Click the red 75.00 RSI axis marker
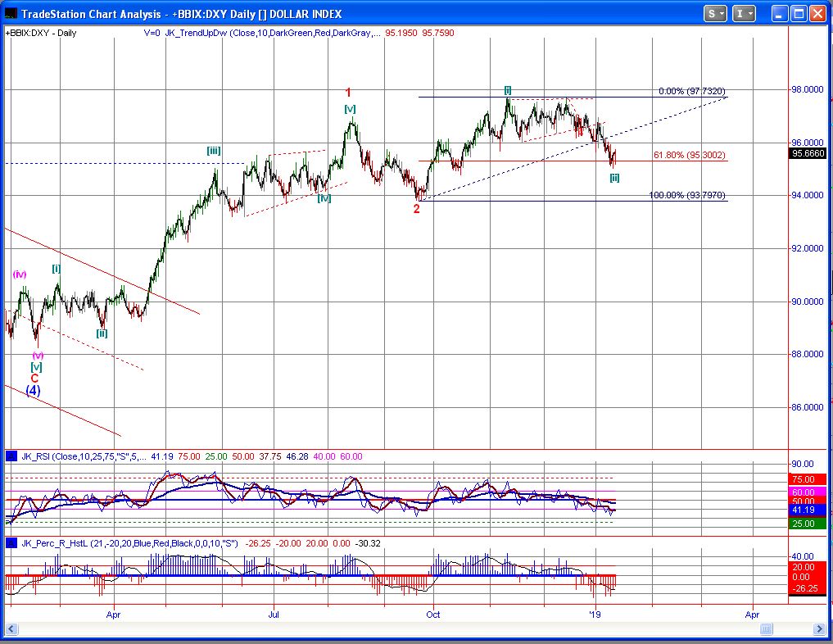This screenshot has width=833, height=644. click(808, 479)
